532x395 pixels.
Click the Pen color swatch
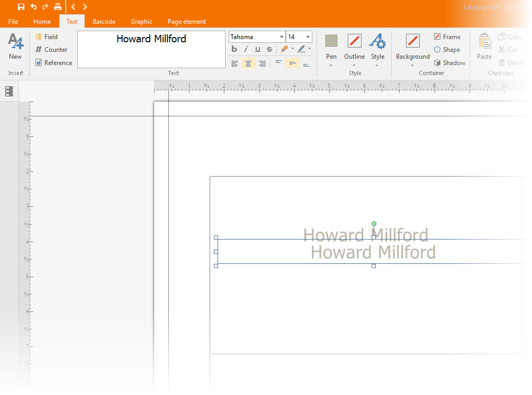coord(331,41)
